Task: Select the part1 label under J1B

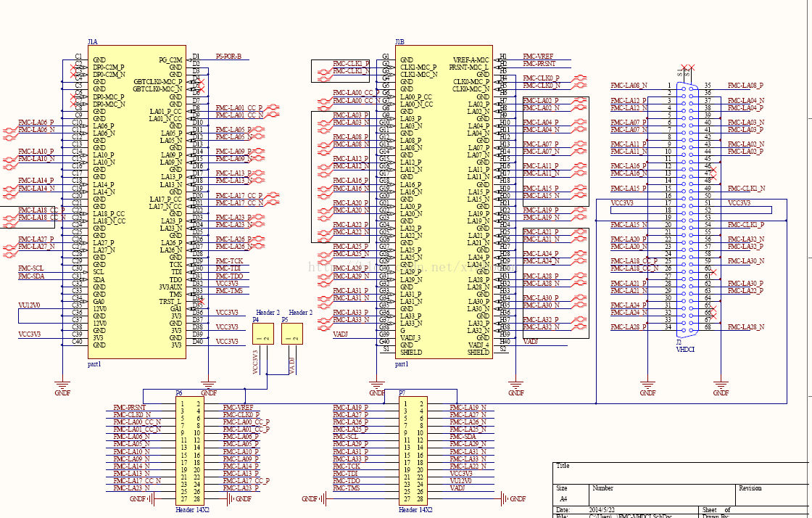Action: 402,364
